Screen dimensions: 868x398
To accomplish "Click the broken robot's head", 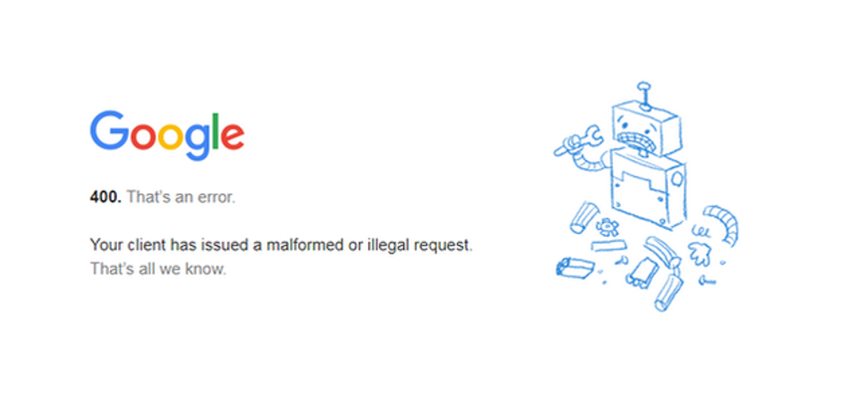I will tap(646, 128).
